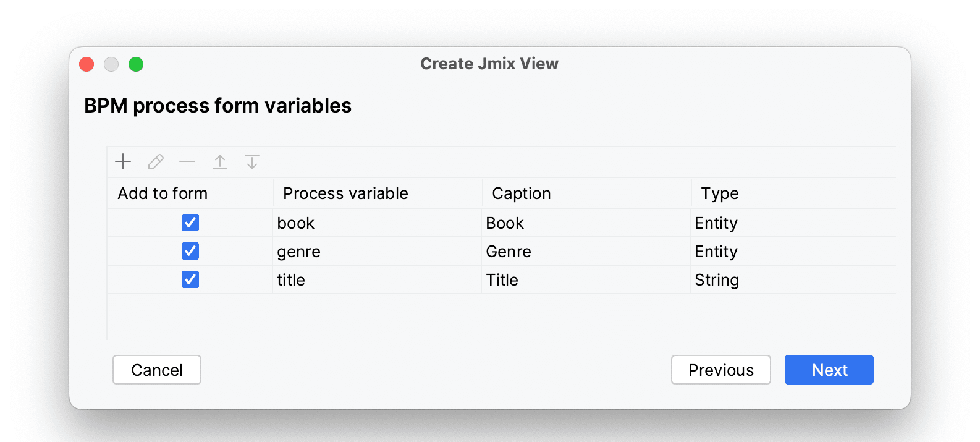Uncheck Add to form for book
Screen dimensions: 980x442
[190, 223]
